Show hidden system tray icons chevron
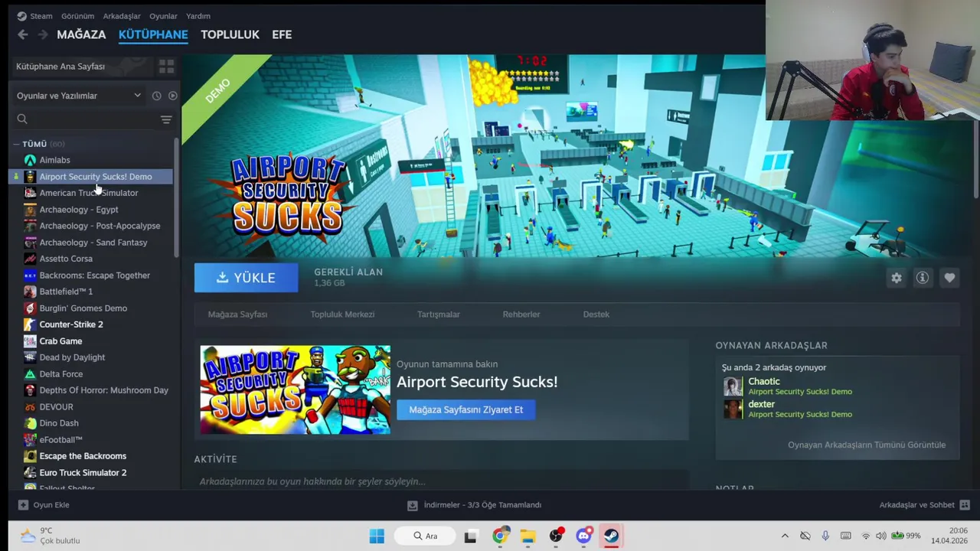 (x=785, y=536)
